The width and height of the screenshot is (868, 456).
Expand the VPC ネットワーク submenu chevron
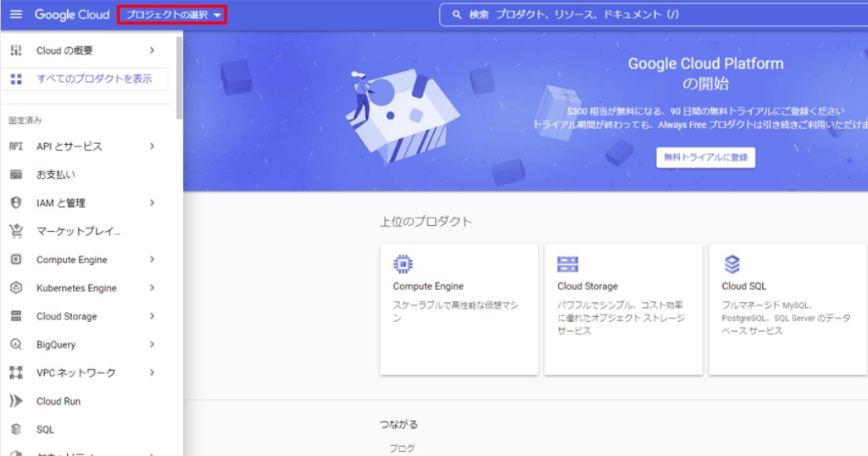click(152, 372)
